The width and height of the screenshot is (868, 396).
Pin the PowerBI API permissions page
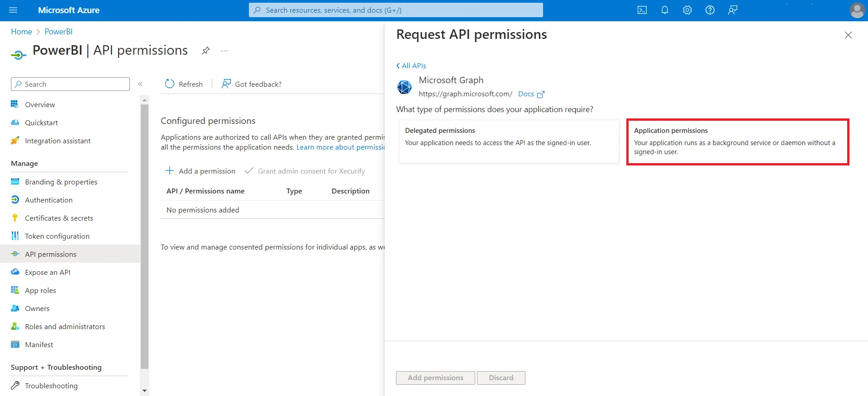point(205,51)
